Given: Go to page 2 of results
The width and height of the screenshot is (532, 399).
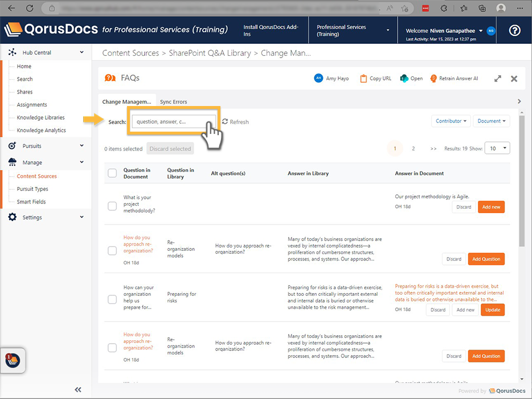Looking at the screenshot, I should (414, 148).
